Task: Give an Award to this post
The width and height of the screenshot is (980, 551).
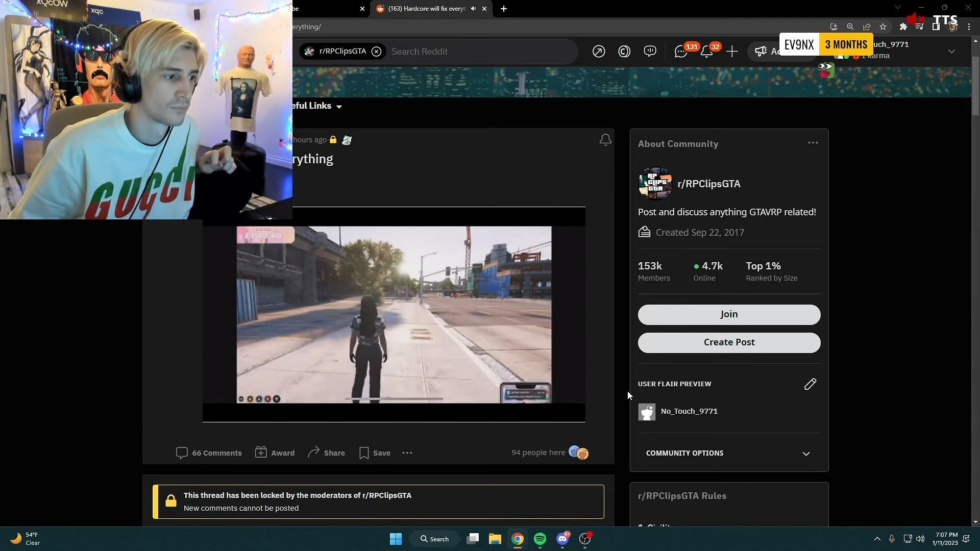Action: click(x=275, y=453)
